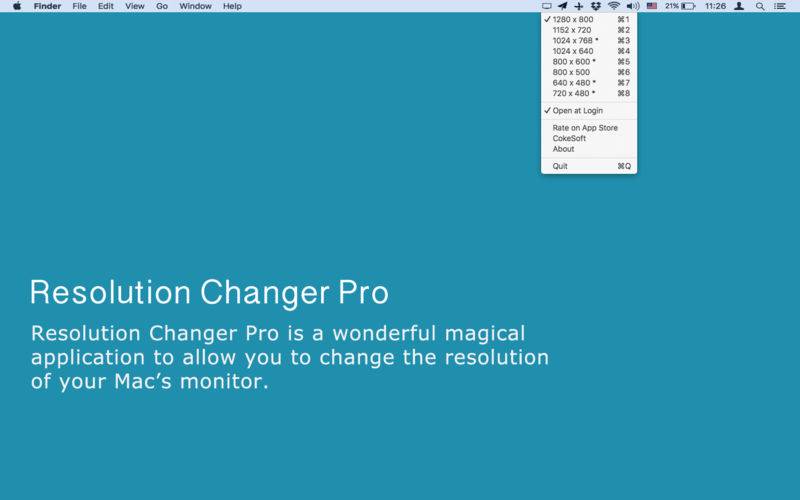Screen dimensions: 800x500
Task: Switch to 1152 x 720 resolution
Action: (x=589, y=30)
